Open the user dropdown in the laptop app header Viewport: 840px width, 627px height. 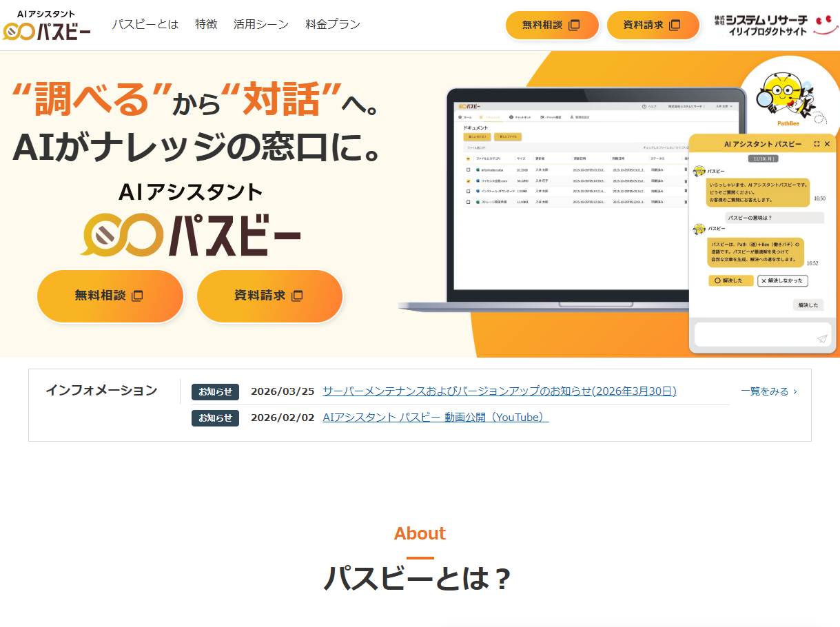(725, 106)
